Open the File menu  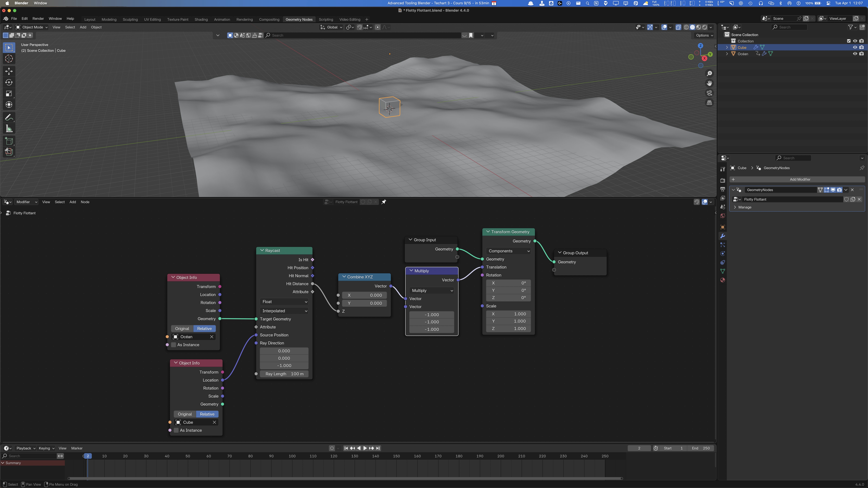(14, 19)
